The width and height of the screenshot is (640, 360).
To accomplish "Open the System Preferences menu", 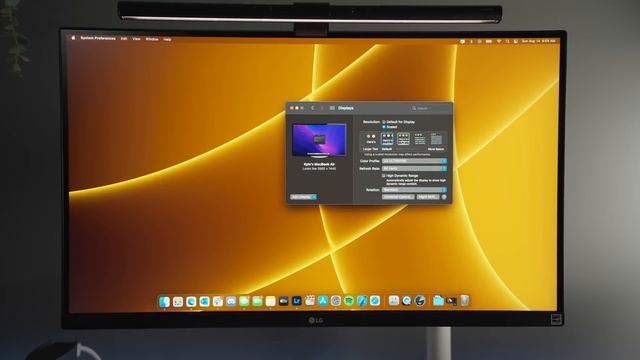I will click(x=98, y=38).
